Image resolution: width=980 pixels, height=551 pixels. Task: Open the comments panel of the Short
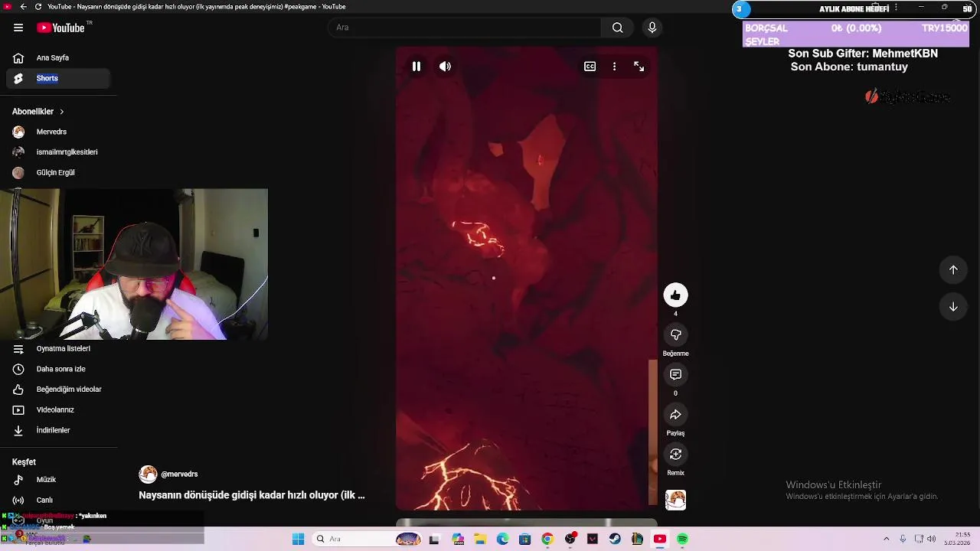coord(675,375)
